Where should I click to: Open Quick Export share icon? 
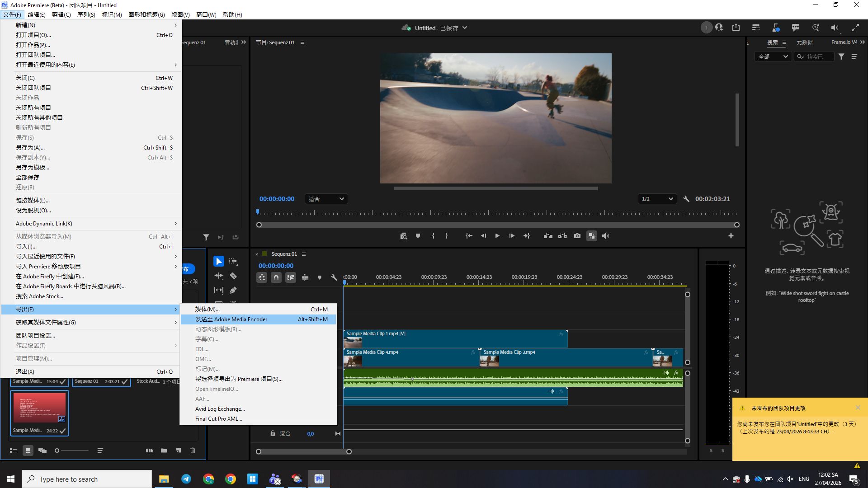736,28
